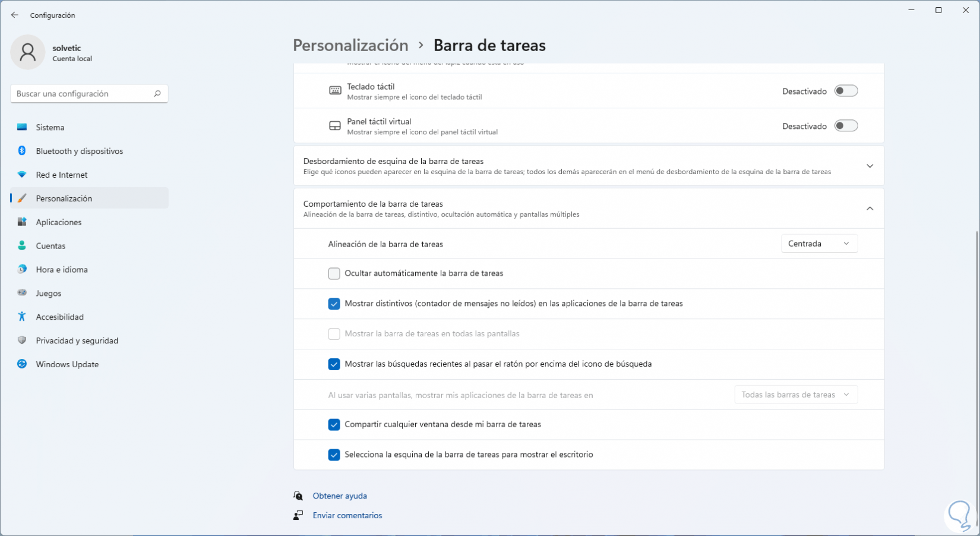Viewport: 980px width, 536px height.
Task: Click the Accesibilidad icon in sidebar
Action: tap(22, 317)
